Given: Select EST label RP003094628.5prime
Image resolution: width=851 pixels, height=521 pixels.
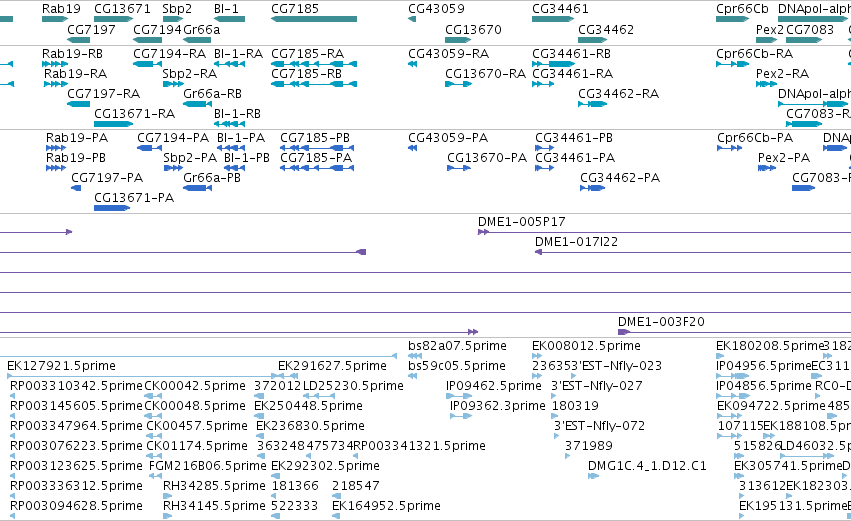Looking at the screenshot, I should click(76, 506).
